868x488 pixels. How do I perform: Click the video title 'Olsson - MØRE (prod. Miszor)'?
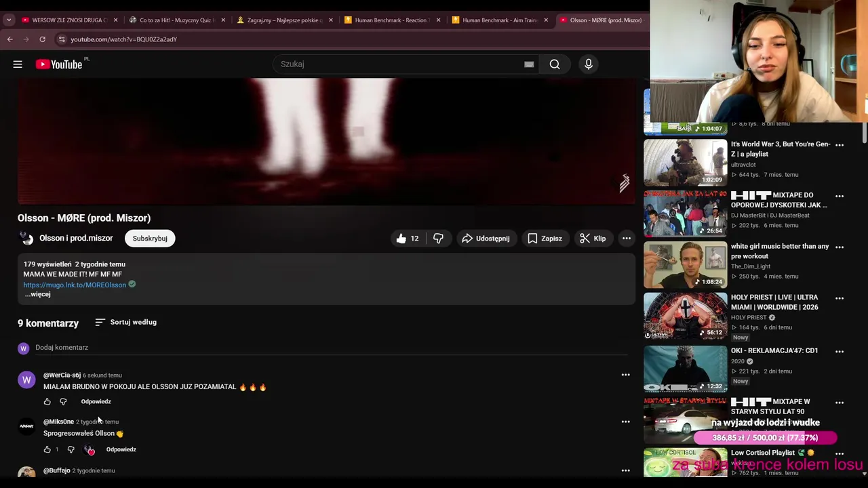[84, 218]
